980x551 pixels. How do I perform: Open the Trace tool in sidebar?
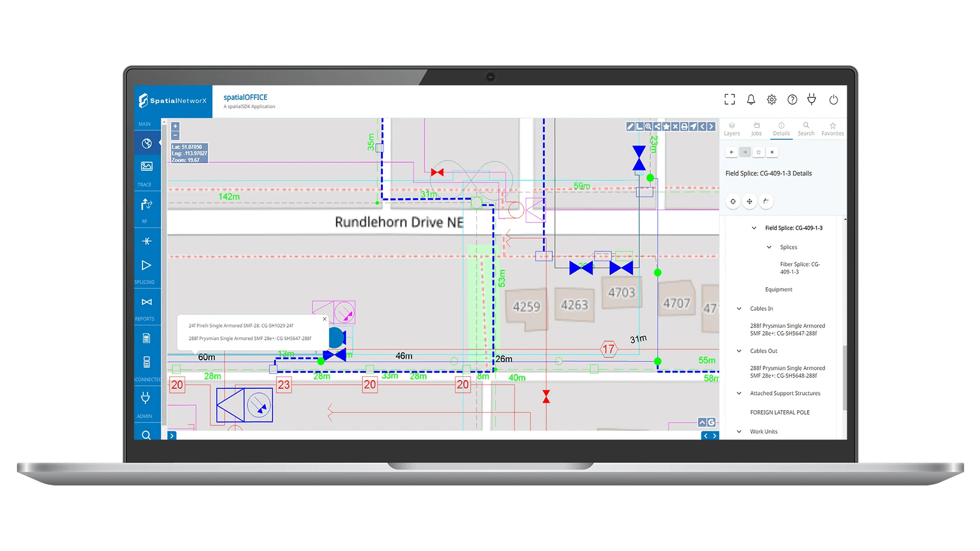pyautogui.click(x=146, y=205)
